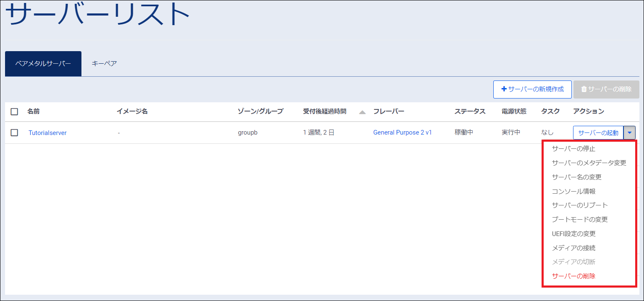
Task: Open the action dropdown arrow for Tutorialserver
Action: pyautogui.click(x=629, y=132)
